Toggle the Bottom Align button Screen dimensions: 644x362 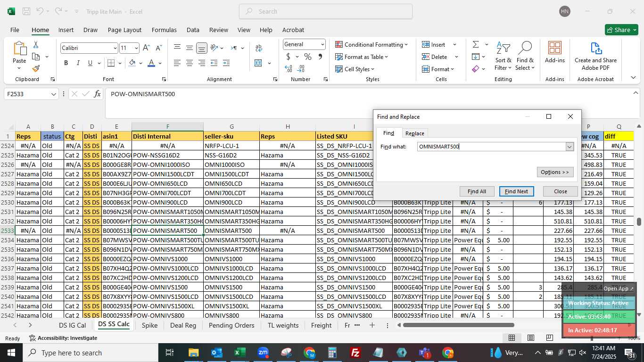202,48
